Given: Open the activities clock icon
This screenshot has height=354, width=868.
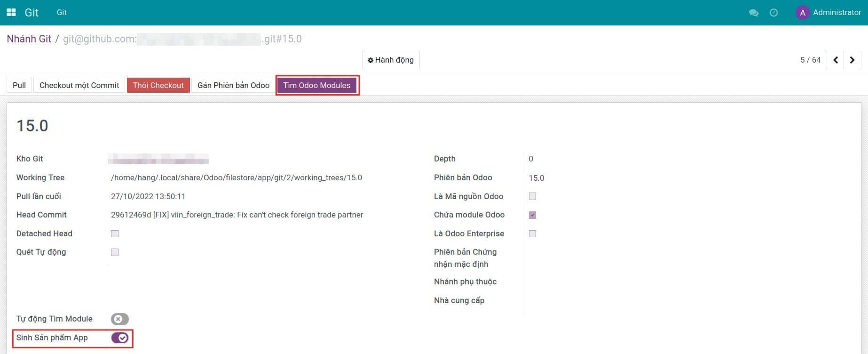Looking at the screenshot, I should (773, 13).
